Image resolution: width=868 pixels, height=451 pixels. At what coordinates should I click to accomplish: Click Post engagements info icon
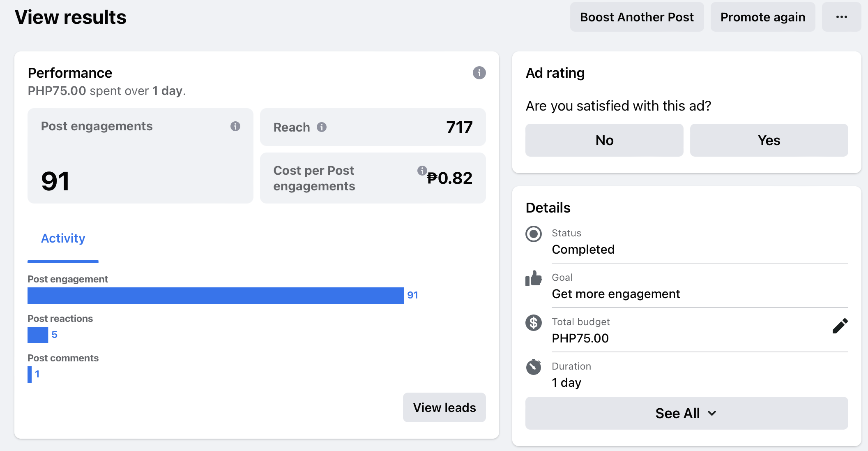(235, 126)
